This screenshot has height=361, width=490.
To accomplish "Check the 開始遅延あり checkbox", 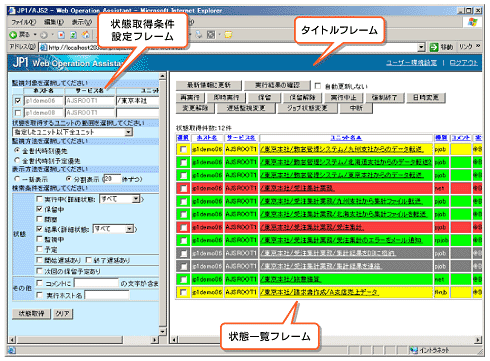I will click(39, 260).
